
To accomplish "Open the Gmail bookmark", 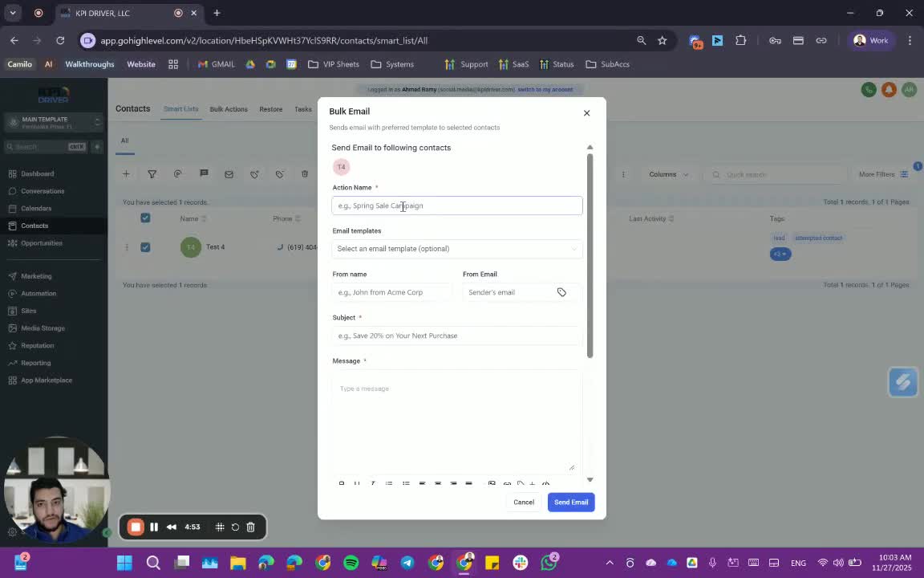I will 217,64.
